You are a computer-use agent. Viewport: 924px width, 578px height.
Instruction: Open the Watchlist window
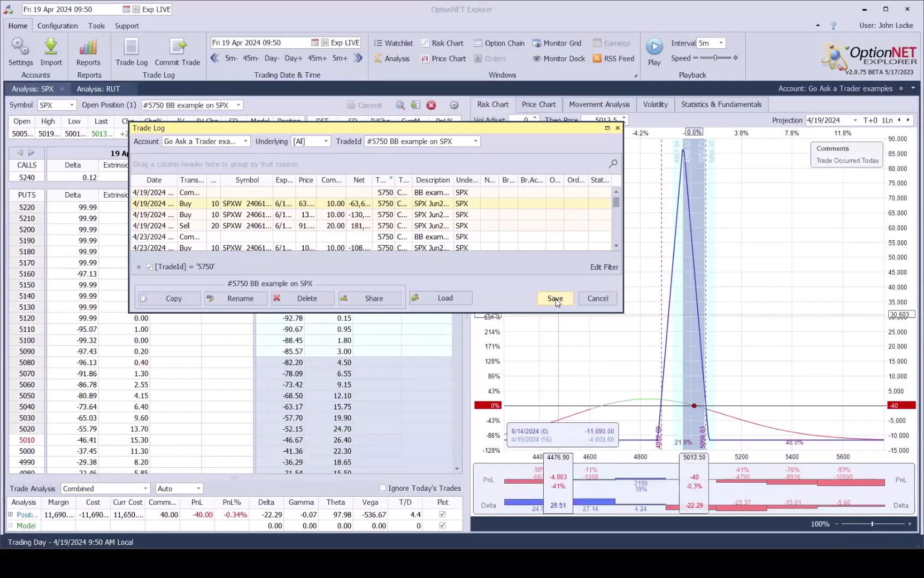(393, 43)
